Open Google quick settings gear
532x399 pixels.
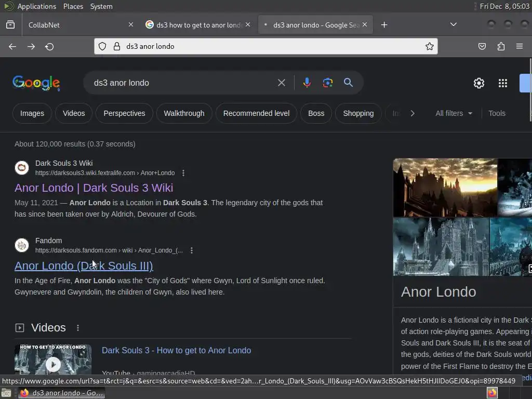tap(478, 83)
